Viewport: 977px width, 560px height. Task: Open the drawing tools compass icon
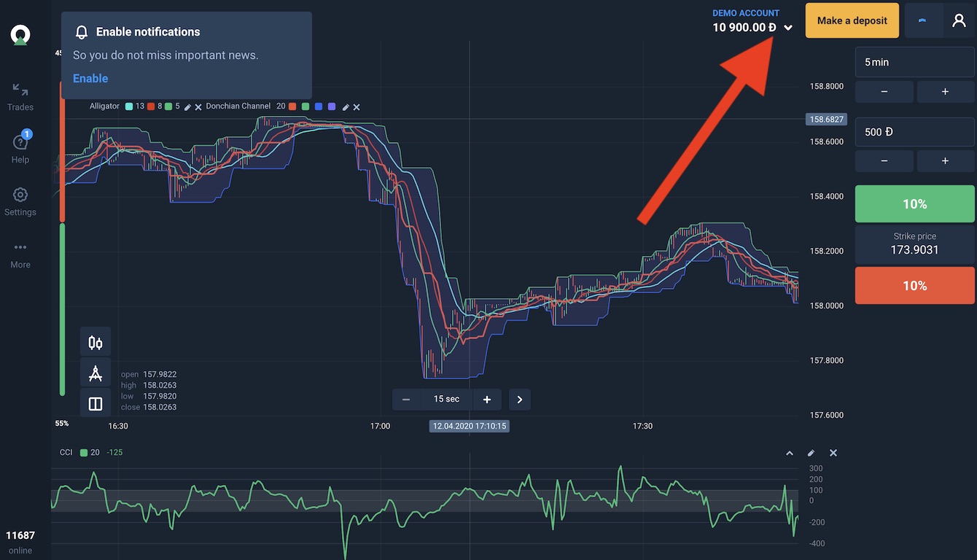tap(96, 373)
